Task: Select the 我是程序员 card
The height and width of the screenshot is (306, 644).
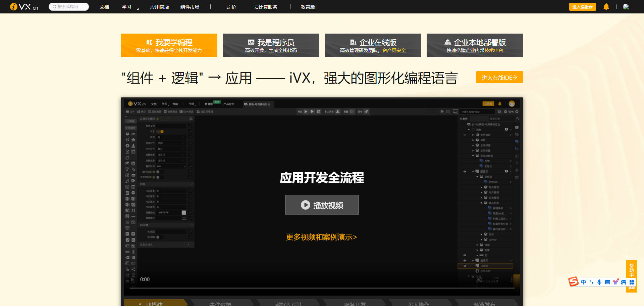Action: click(271, 45)
